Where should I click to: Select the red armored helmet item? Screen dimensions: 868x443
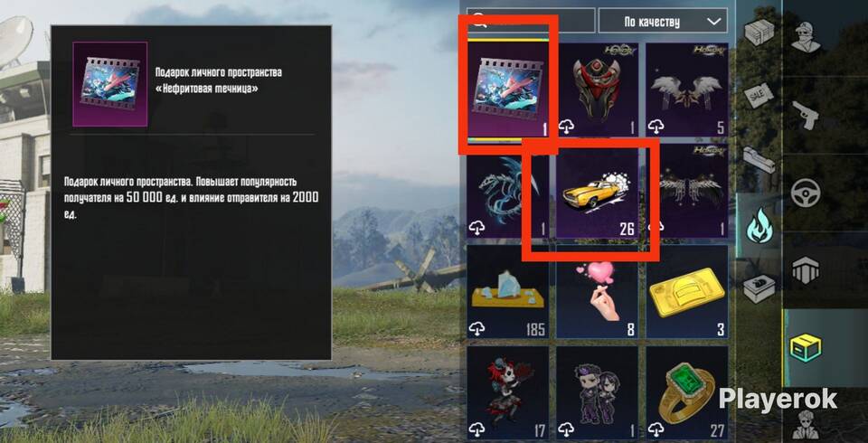pyautogui.click(x=598, y=90)
